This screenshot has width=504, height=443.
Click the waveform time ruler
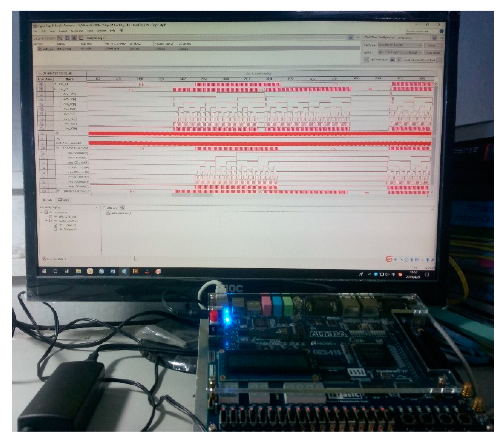(260, 79)
